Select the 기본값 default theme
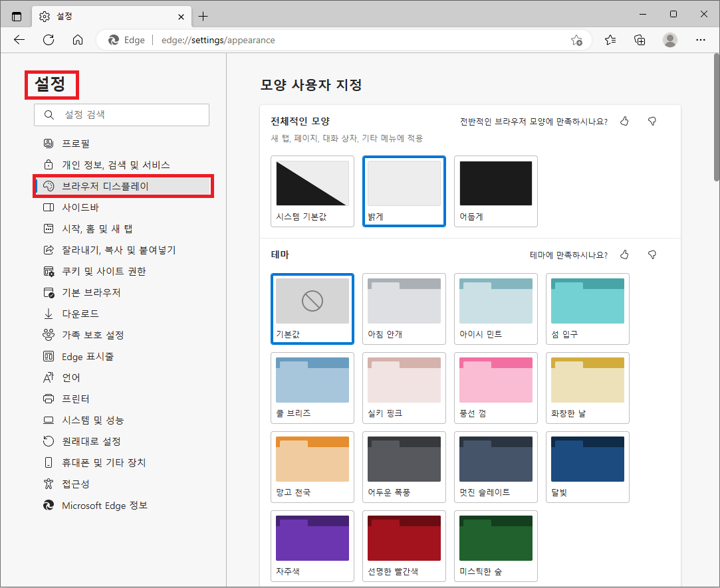The image size is (720, 588). click(x=312, y=309)
